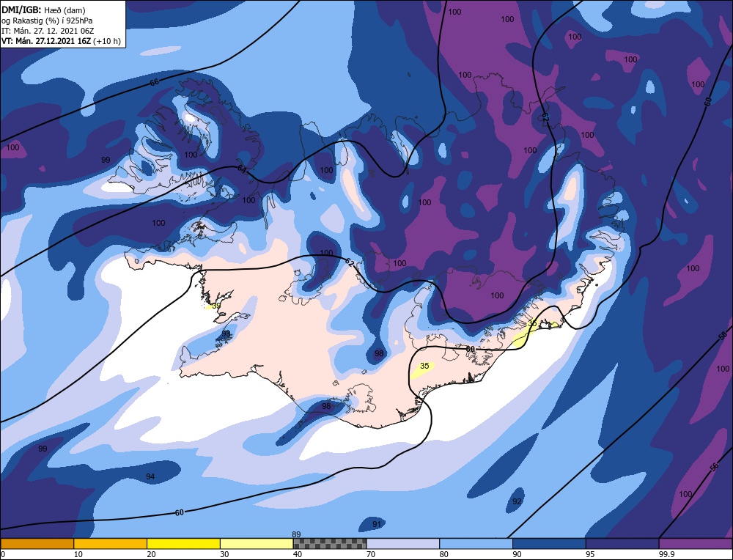
Task: Click the 'og Rakastig (%) í 925hPa' line
Action: tap(47, 21)
